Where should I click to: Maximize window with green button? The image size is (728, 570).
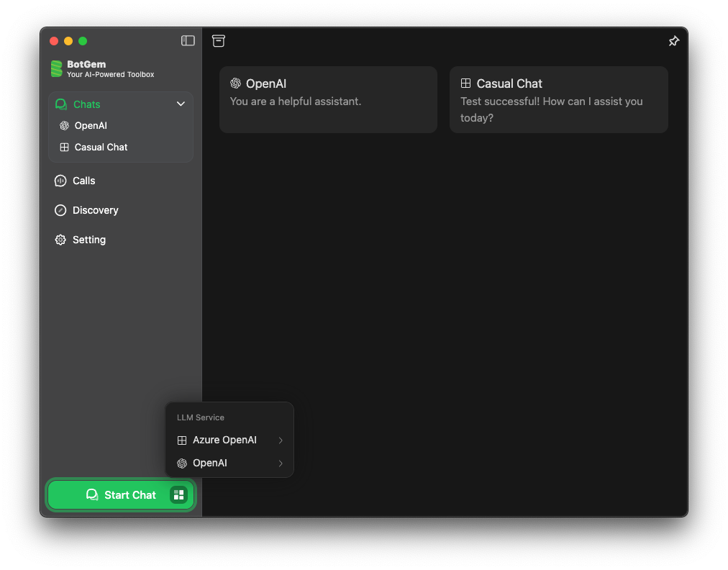point(83,41)
